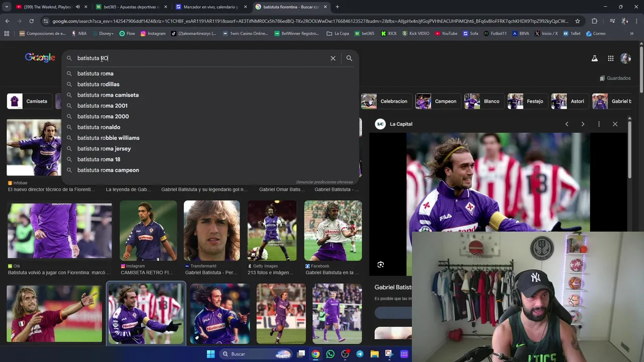Viewport: 644px width, 362px height.
Task: Open the Google apps grid
Action: pyautogui.click(x=610, y=58)
